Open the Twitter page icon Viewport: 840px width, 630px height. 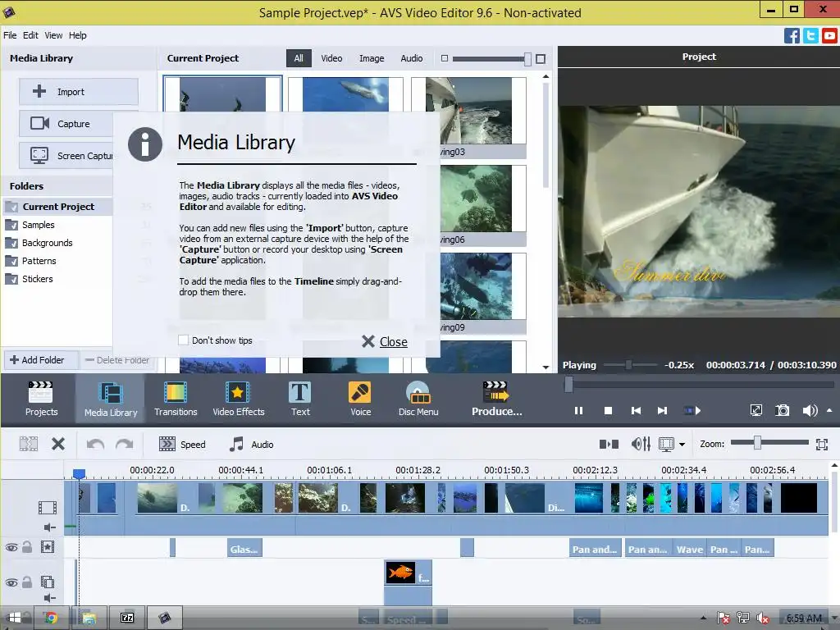coord(810,36)
